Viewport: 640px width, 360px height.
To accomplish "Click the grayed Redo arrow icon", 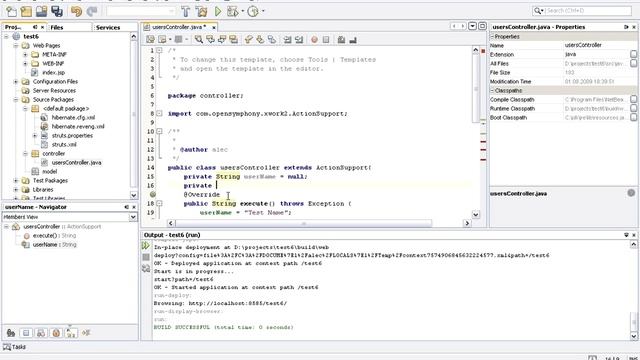I will click(92, 11).
